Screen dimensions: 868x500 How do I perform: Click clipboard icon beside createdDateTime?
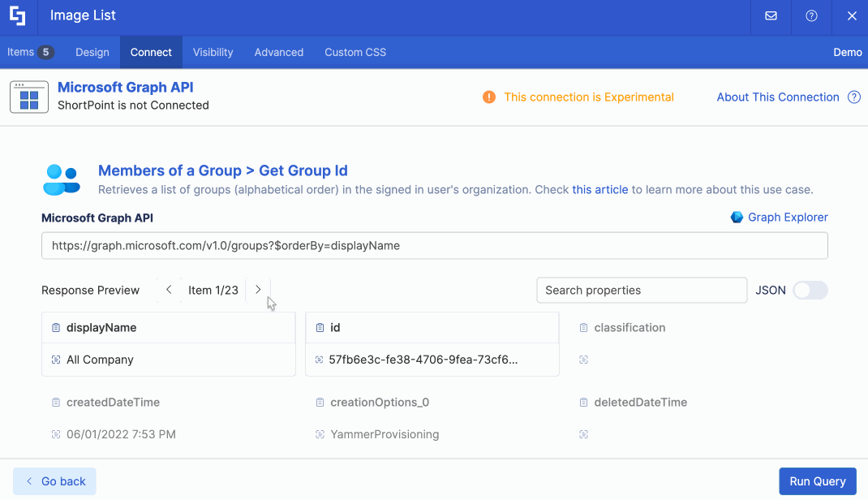[x=56, y=403]
